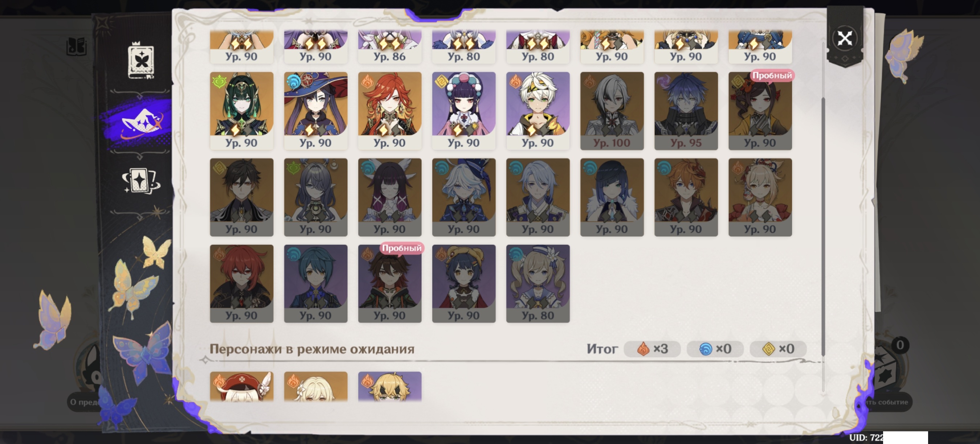Select the white-haired Pyro character with headband
980x444 pixels.
538,111
